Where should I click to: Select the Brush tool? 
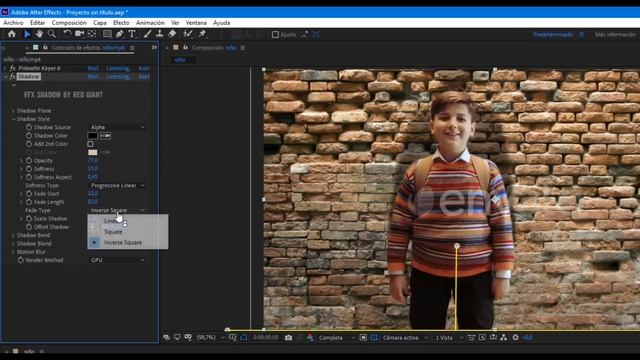click(x=147, y=34)
